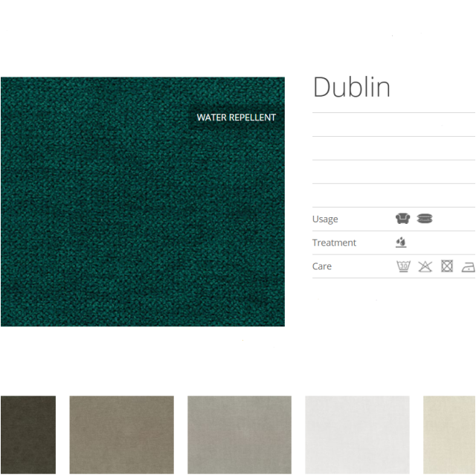Select the taupe fabric swatch
476x476 pixels.
tap(121, 435)
